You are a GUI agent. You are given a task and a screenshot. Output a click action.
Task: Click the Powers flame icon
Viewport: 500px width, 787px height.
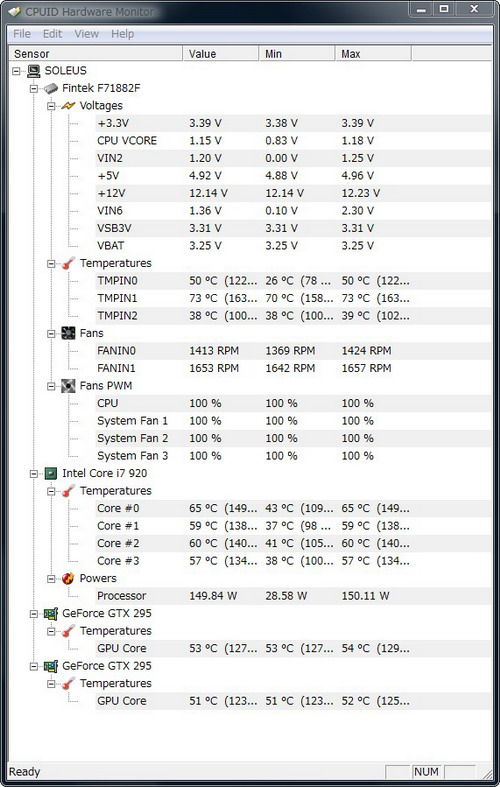pyautogui.click(x=68, y=578)
